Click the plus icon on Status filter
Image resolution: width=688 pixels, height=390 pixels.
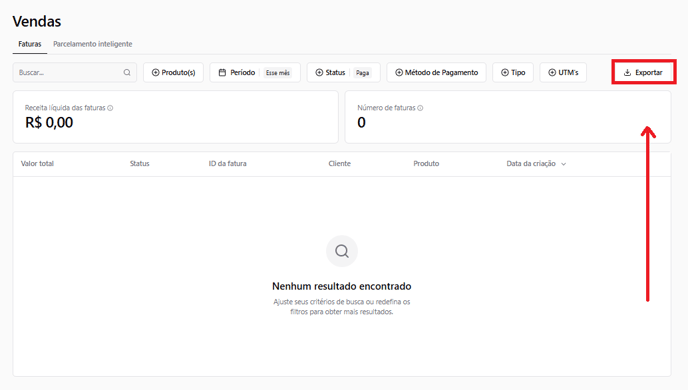click(319, 72)
